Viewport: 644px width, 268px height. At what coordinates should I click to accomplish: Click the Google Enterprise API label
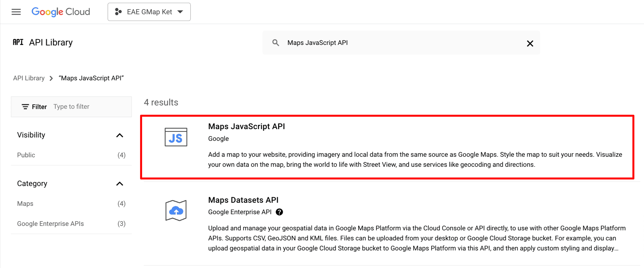coord(240,212)
